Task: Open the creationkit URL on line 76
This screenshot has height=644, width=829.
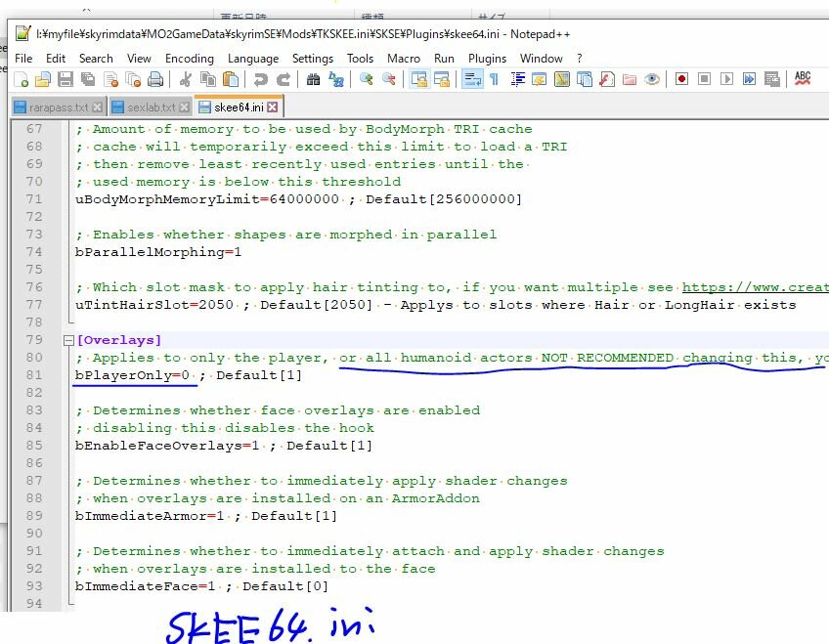Action: click(x=755, y=287)
